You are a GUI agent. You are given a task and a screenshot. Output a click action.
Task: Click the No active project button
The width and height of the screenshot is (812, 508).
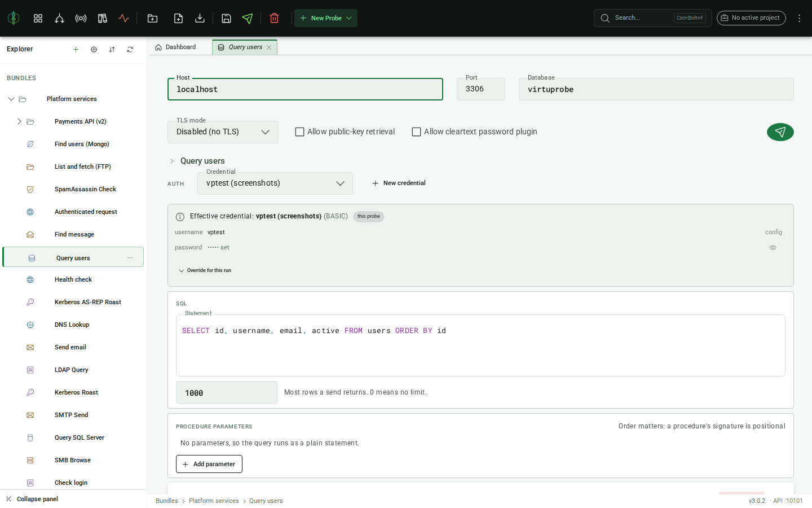751,18
